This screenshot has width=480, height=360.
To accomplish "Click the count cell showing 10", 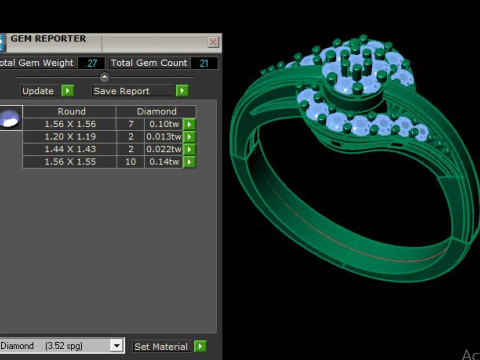I will click(130, 162).
